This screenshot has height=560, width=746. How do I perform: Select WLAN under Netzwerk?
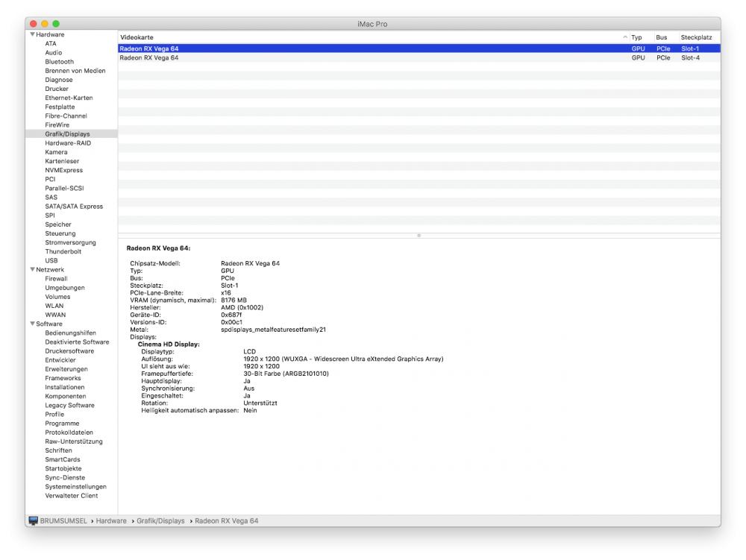(54, 306)
